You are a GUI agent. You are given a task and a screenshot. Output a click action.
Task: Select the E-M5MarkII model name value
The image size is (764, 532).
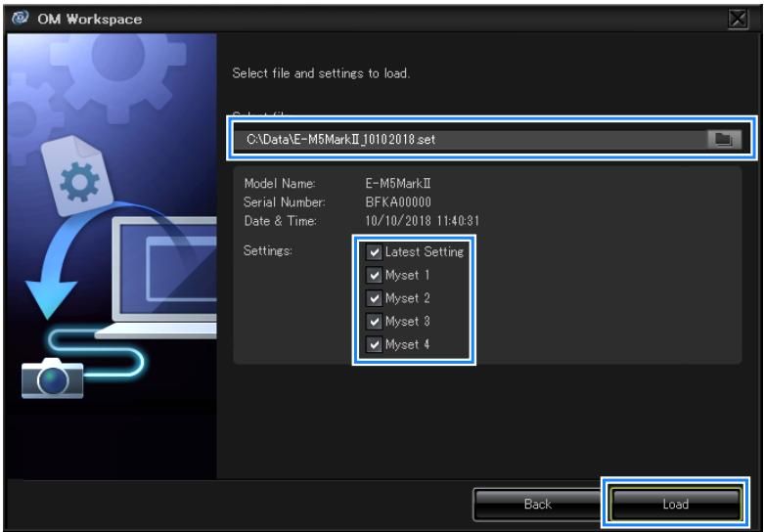point(398,184)
